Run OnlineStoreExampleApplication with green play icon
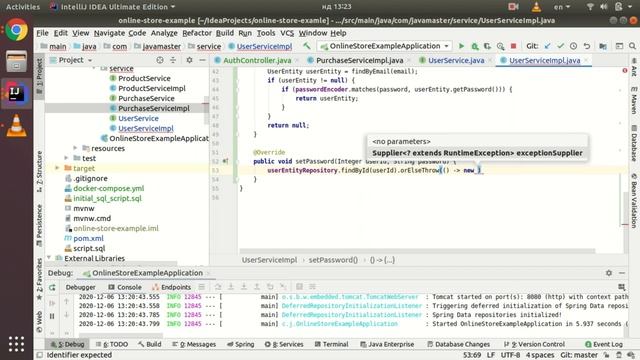 click(x=461, y=46)
